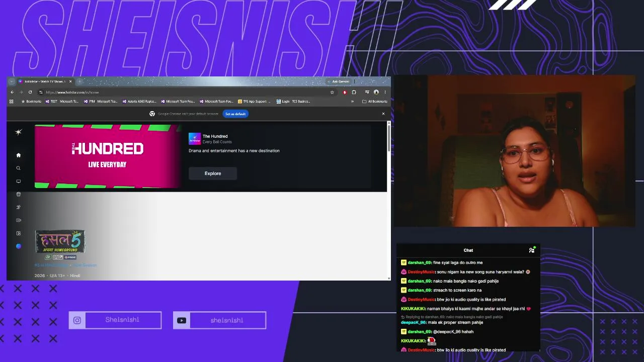
Task: Open the Chrome apps grid in bookmarks bar
Action: (12, 102)
